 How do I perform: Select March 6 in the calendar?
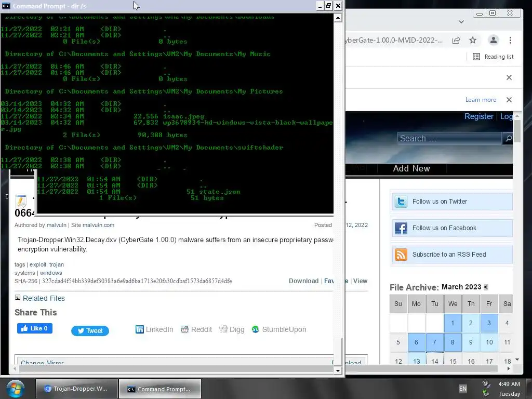pos(416,342)
